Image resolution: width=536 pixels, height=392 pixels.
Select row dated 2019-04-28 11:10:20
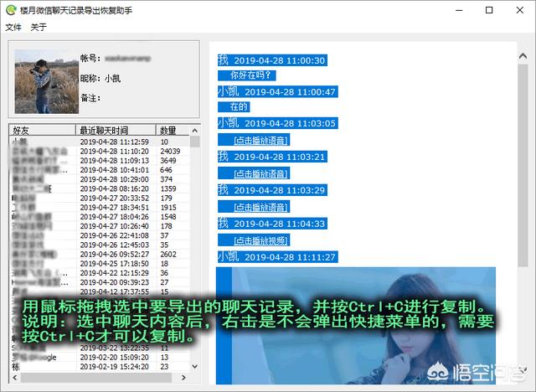[x=99, y=151]
